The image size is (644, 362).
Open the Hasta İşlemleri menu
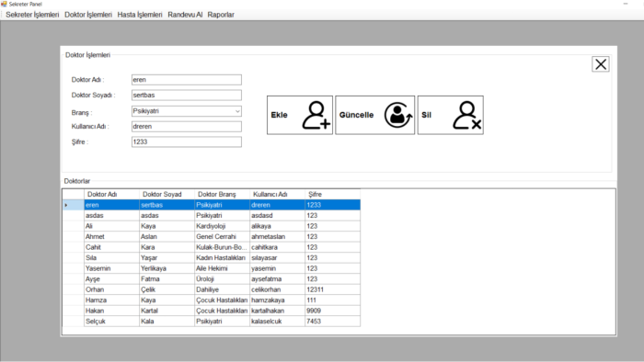140,15
